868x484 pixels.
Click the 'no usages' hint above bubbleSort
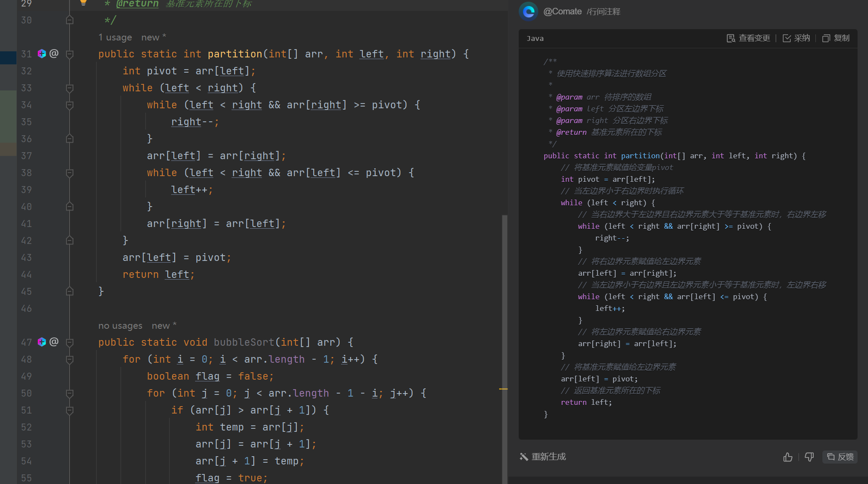pos(120,326)
